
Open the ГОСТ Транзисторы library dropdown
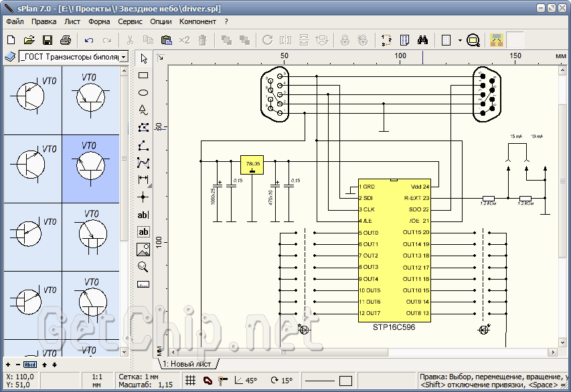click(x=124, y=58)
